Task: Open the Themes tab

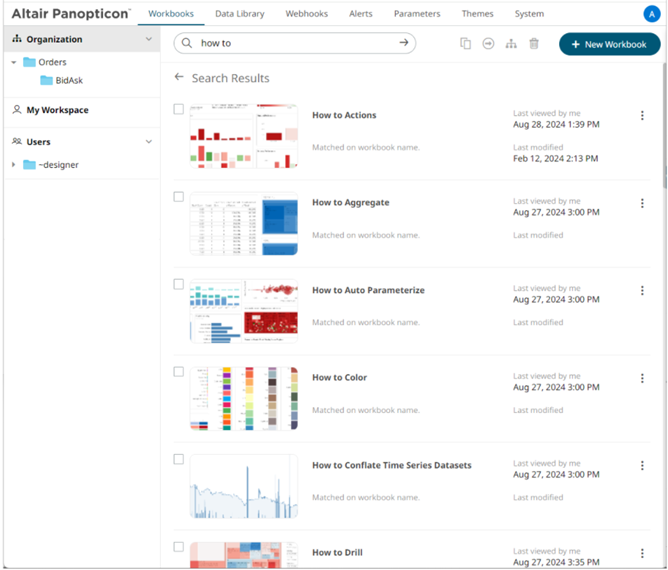Action: (x=477, y=14)
